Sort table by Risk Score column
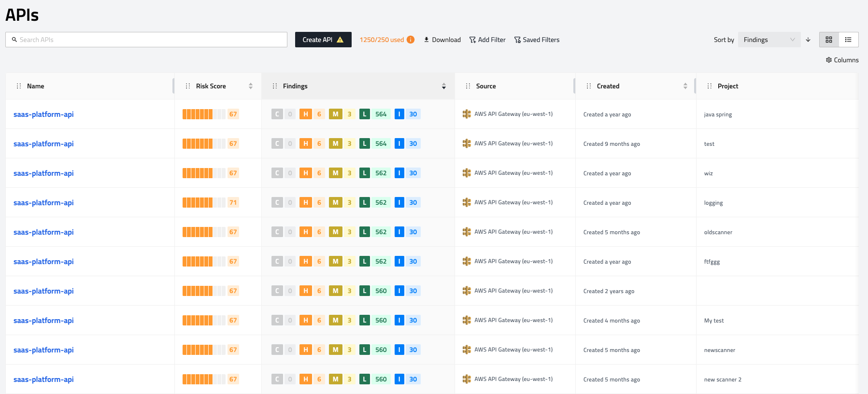The image size is (868, 394). pyautogui.click(x=251, y=86)
